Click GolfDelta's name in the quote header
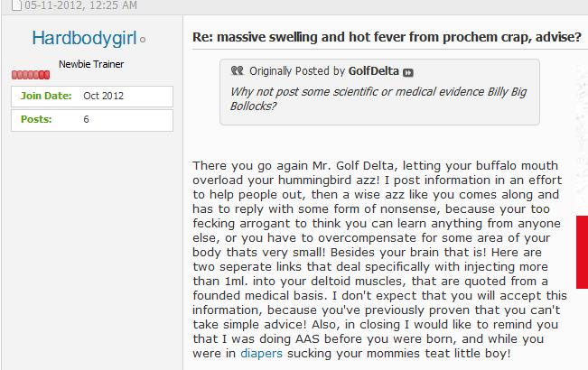The height and width of the screenshot is (370, 588). click(374, 70)
